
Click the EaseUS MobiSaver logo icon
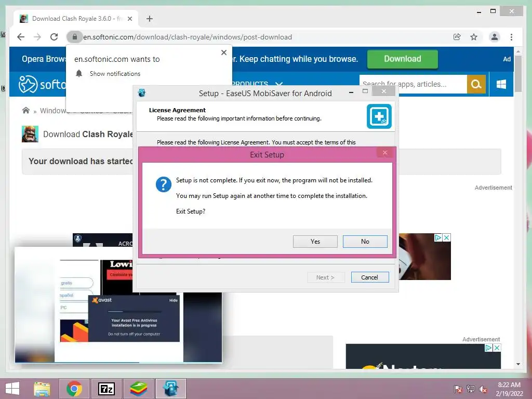click(x=379, y=116)
